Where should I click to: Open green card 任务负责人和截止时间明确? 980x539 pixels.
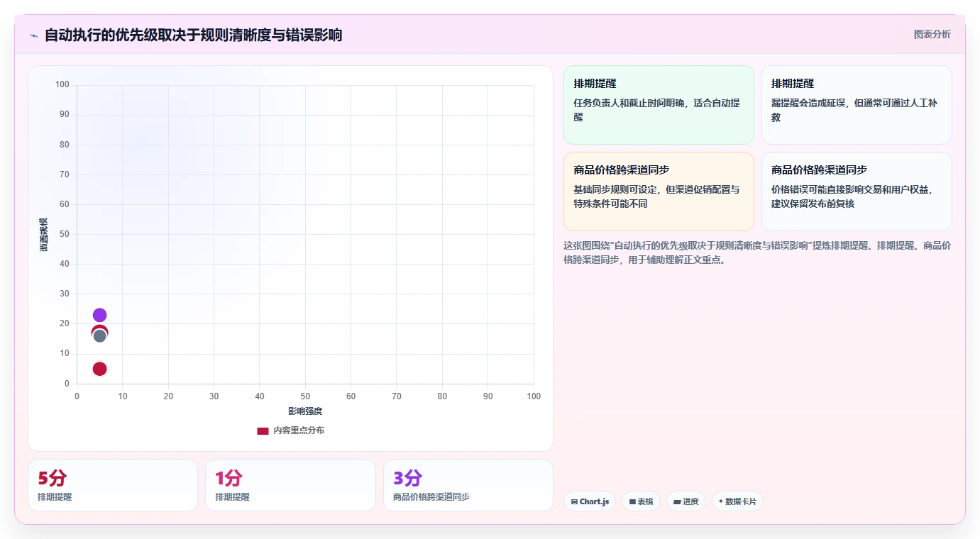(x=659, y=105)
